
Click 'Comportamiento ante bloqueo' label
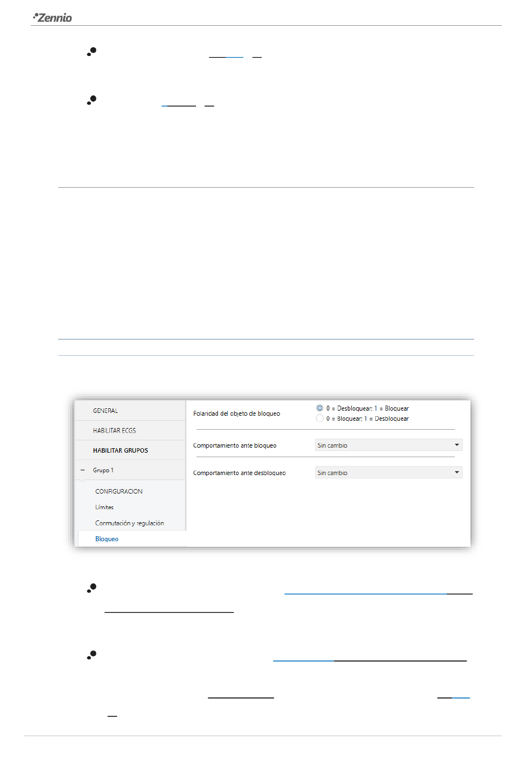pos(235,445)
